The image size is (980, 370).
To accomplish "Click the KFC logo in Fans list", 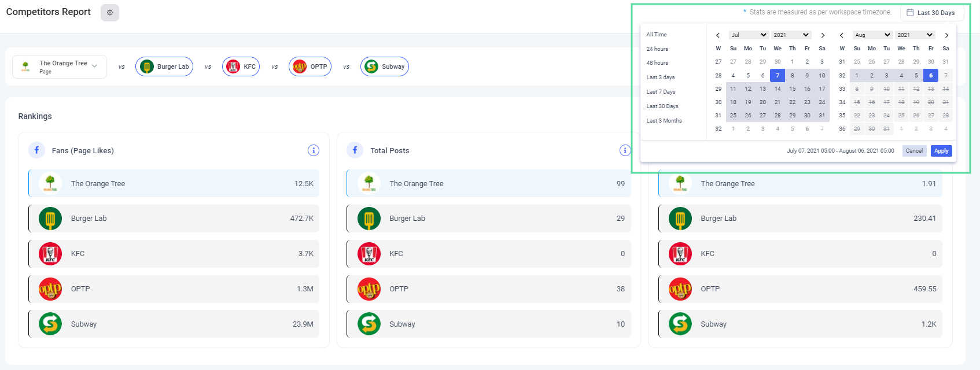I will point(50,254).
